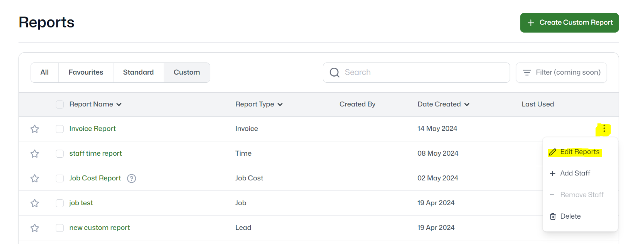Choose Add Staff from the menu
The height and width of the screenshot is (244, 644).
point(580,173)
